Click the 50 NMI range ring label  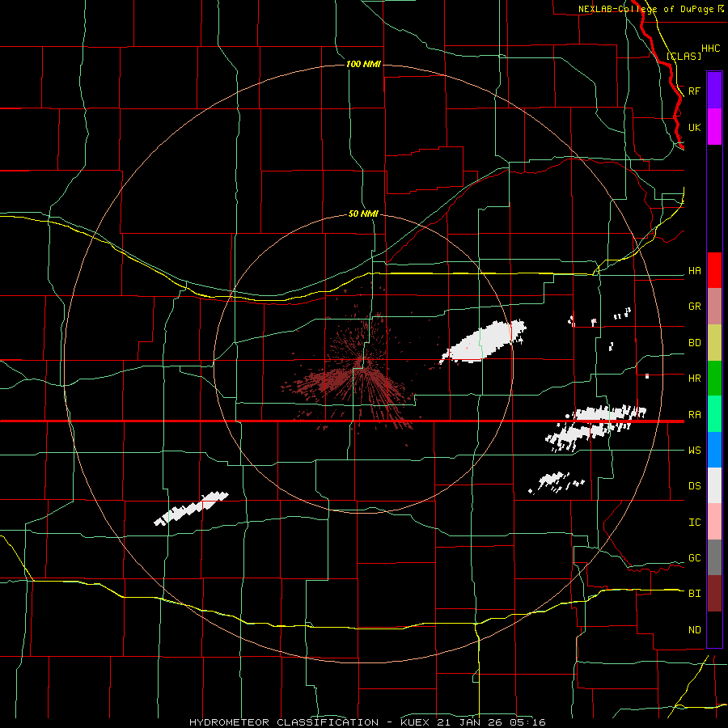click(x=363, y=214)
